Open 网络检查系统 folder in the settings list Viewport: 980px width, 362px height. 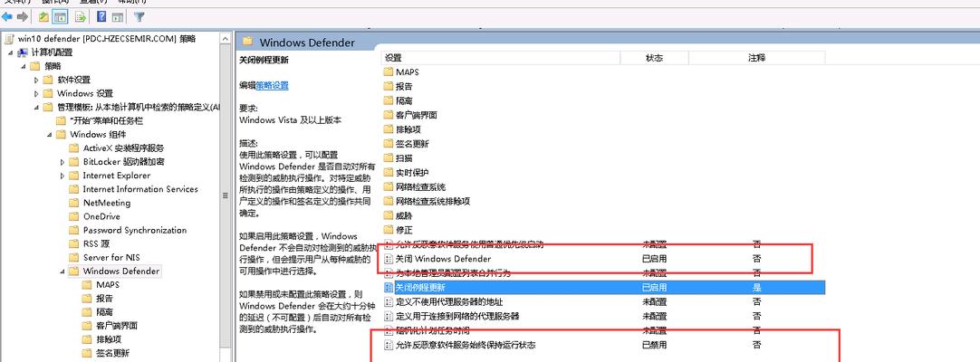click(x=420, y=186)
